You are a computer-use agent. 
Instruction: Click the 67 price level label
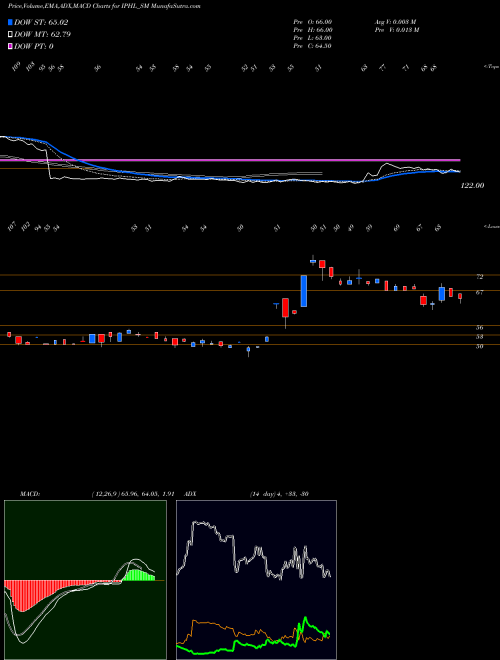(479, 292)
